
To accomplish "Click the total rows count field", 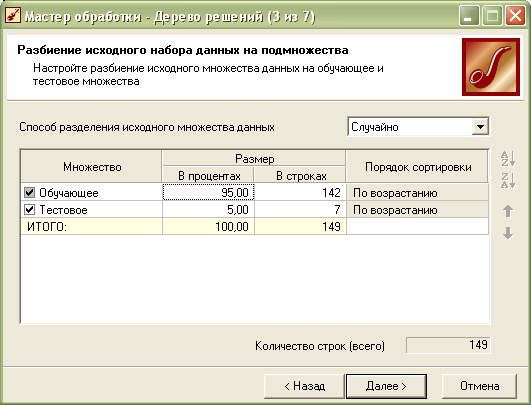I will click(448, 345).
